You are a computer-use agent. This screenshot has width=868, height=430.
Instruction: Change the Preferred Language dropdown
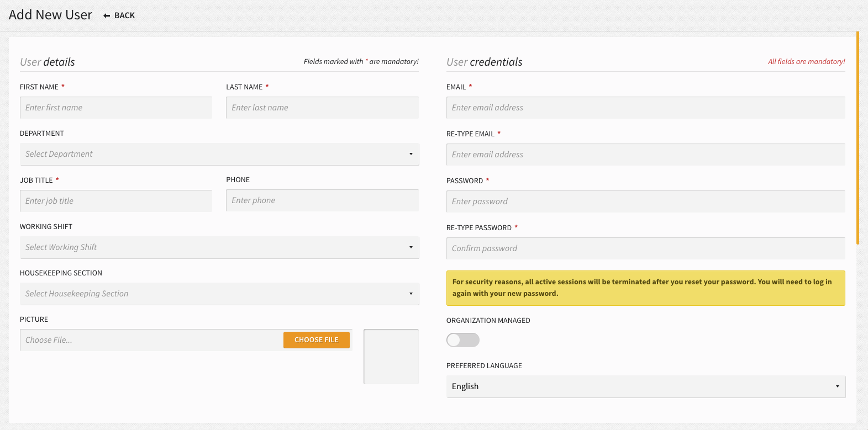pos(646,386)
